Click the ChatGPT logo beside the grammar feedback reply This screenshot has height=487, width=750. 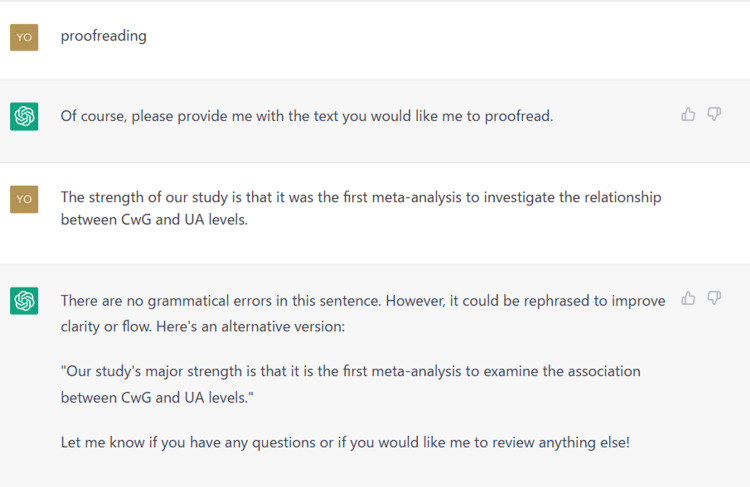(24, 300)
